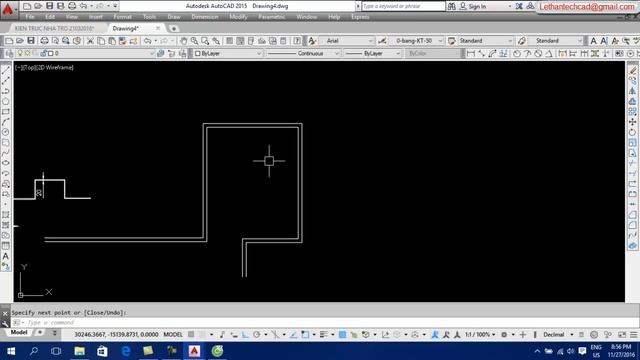Click the Plot printer icon in standard toolbar

click(x=44, y=41)
